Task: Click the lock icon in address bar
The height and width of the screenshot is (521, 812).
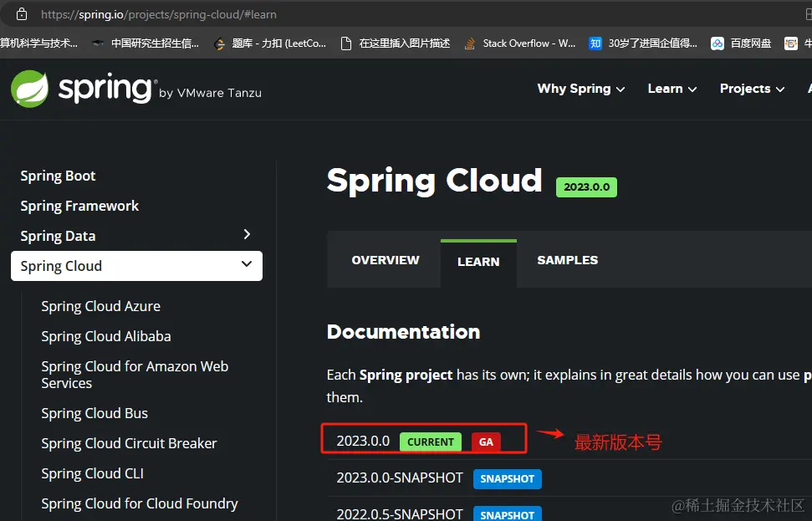Action: 21,14
